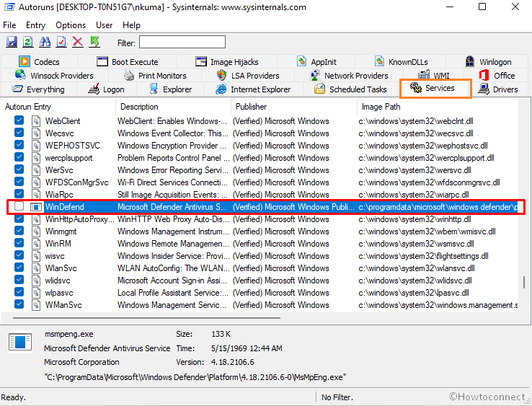532x406 pixels.
Task: Click the file icon beside wisvc
Action: pyautogui.click(x=35, y=256)
